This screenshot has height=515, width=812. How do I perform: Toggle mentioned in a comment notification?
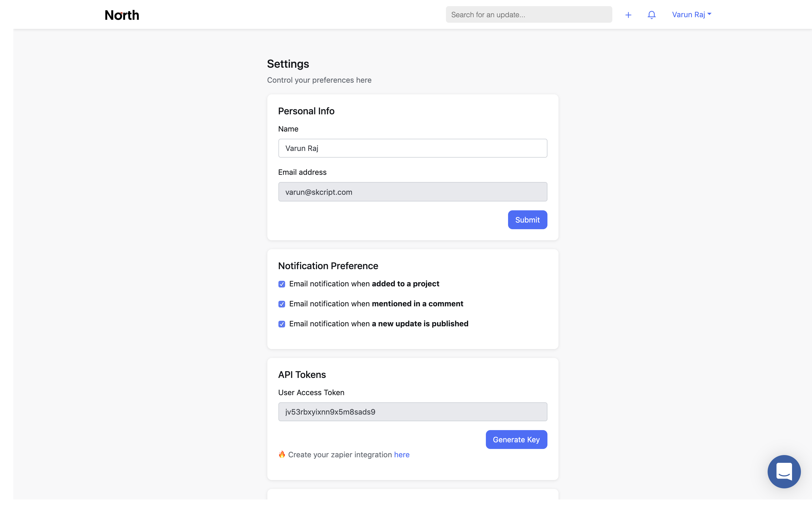tap(281, 304)
